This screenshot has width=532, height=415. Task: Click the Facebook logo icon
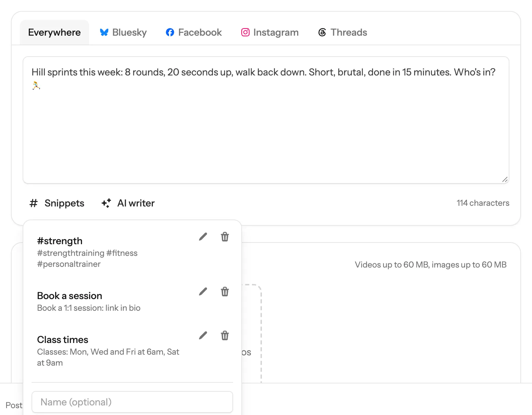tap(170, 32)
